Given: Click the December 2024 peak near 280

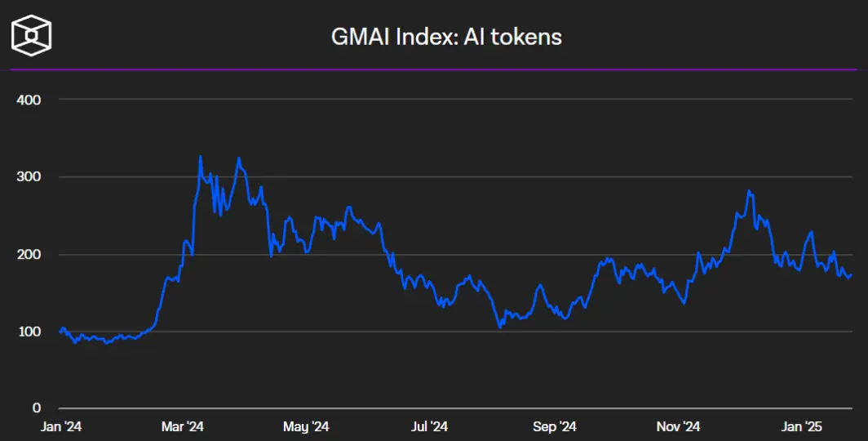Looking at the screenshot, I should (x=748, y=190).
